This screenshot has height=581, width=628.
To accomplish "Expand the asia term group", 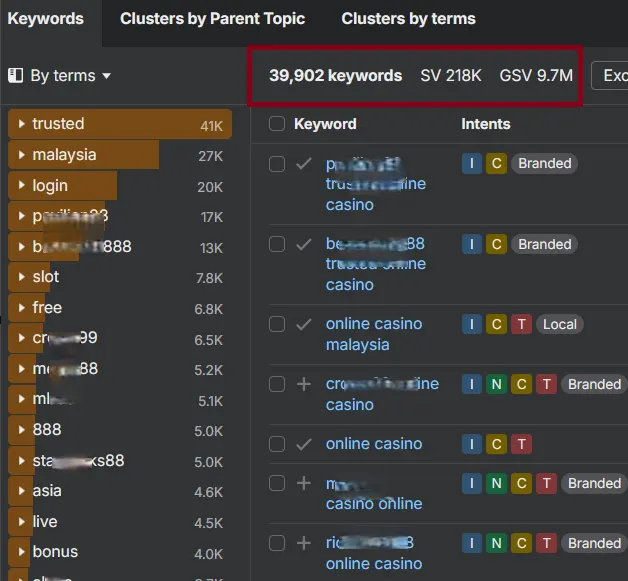I will (x=22, y=491).
